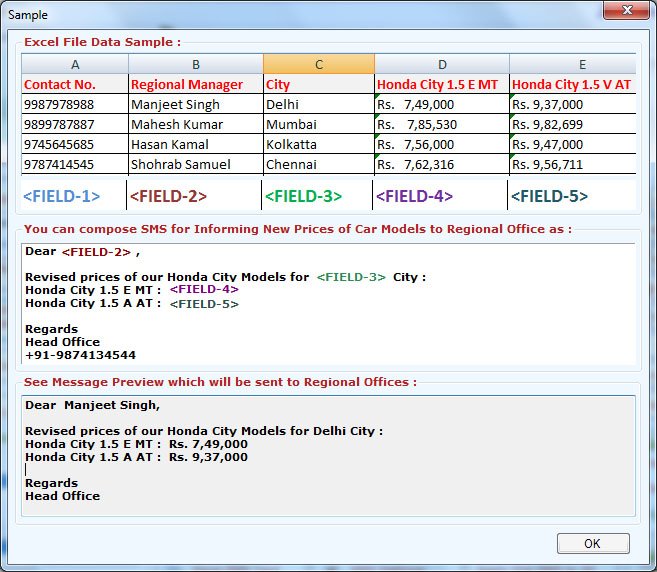
Task: Click the Hasan Kamal cell
Action: (x=196, y=144)
